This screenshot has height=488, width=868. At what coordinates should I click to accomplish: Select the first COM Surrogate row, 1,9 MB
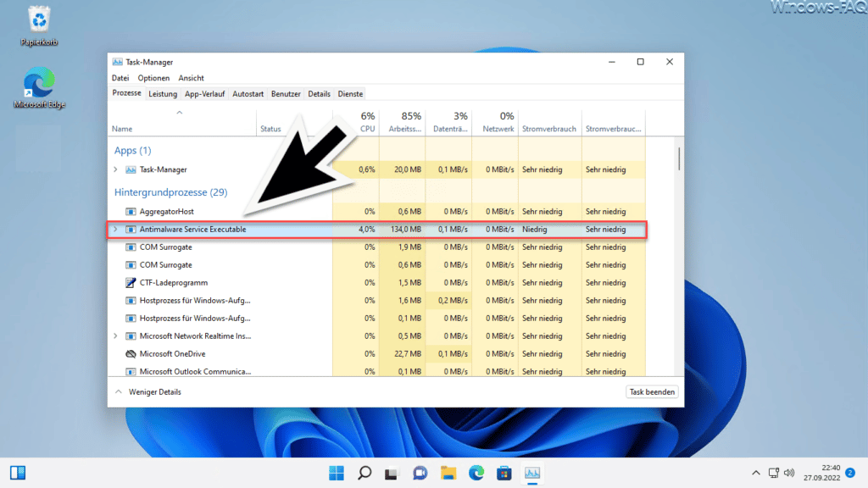[x=377, y=247]
